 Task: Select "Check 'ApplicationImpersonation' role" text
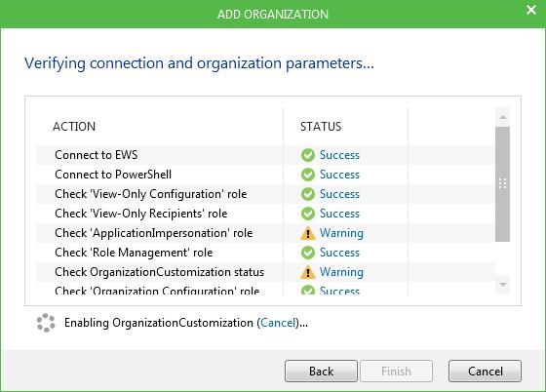coord(154,233)
